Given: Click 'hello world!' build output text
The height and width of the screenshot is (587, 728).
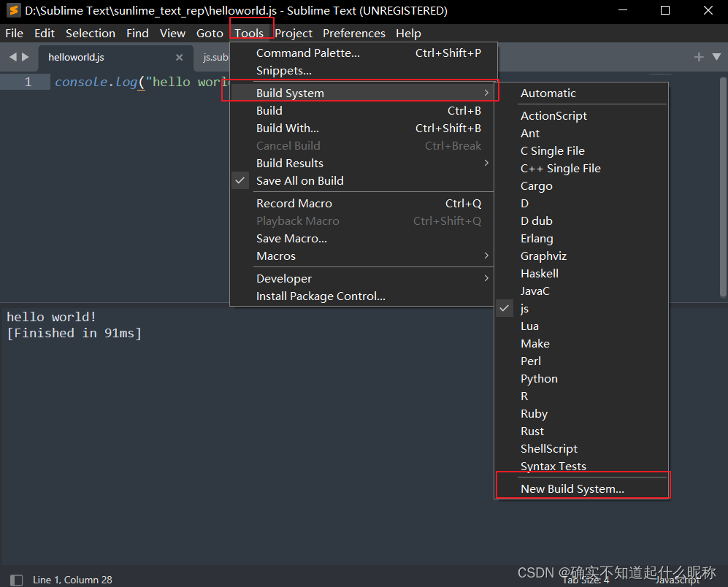Looking at the screenshot, I should point(52,317).
